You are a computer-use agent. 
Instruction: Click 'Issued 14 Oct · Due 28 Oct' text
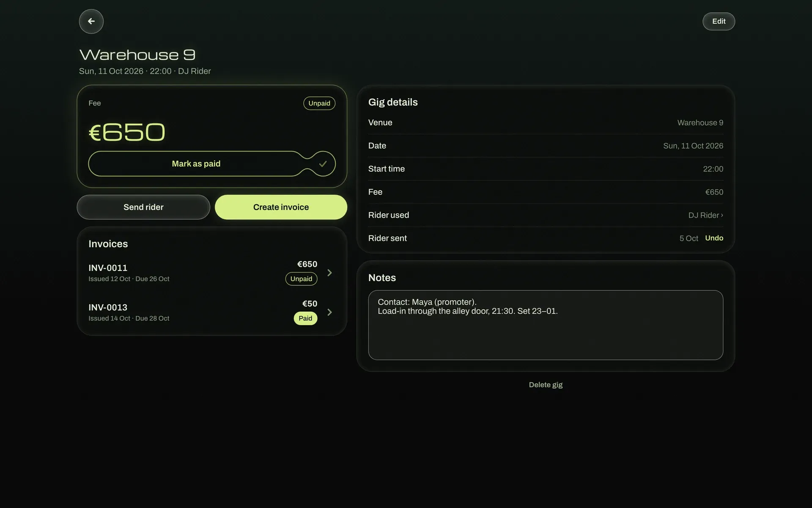coord(129,318)
